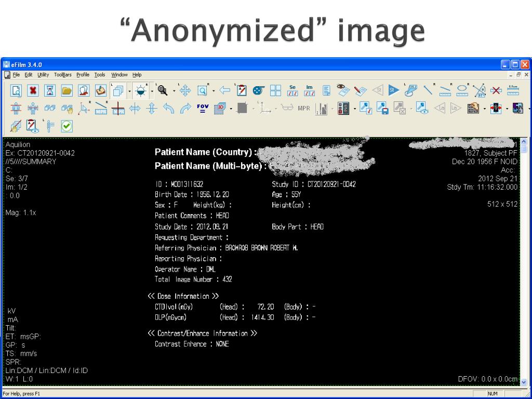Click the delete measurements red X ruler icon
Screen dimensions: 532x399
coord(496,90)
